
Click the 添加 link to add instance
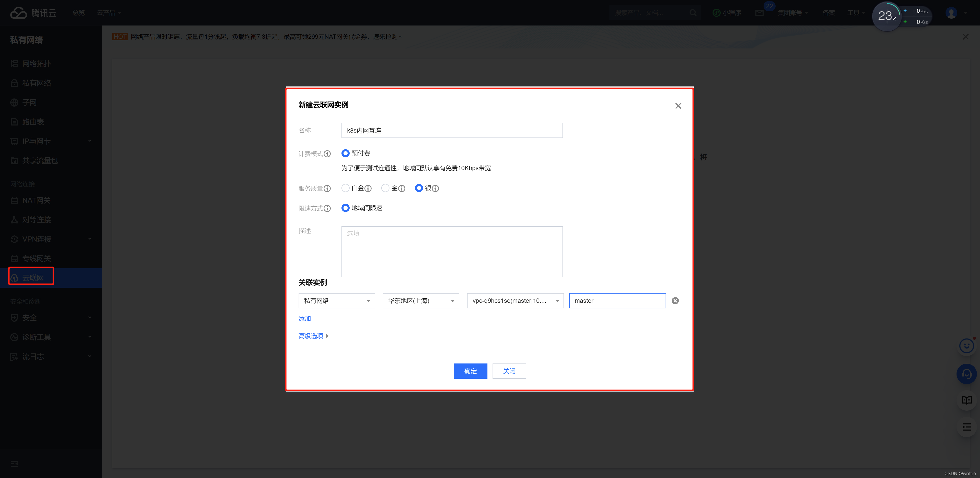304,318
